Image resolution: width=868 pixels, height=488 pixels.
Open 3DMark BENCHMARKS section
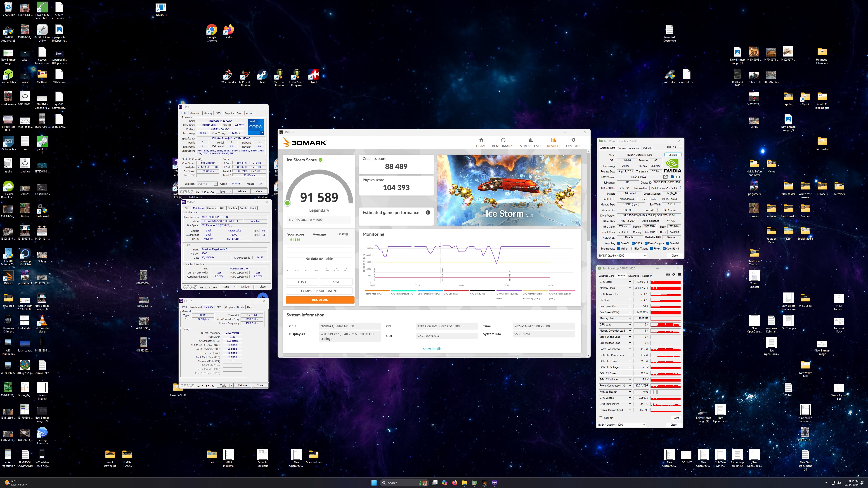(503, 143)
